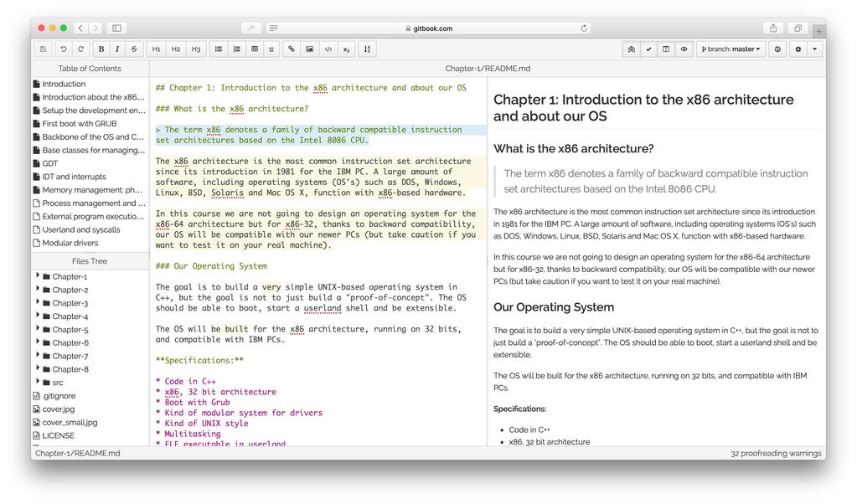Toggle the proofreading checkmark button

click(x=648, y=49)
